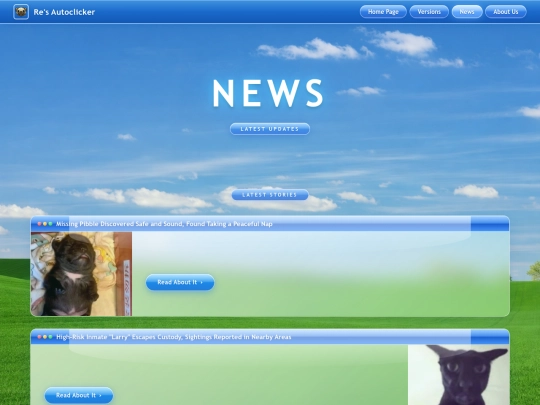Click the Re's Autoclicker site title

point(64,12)
